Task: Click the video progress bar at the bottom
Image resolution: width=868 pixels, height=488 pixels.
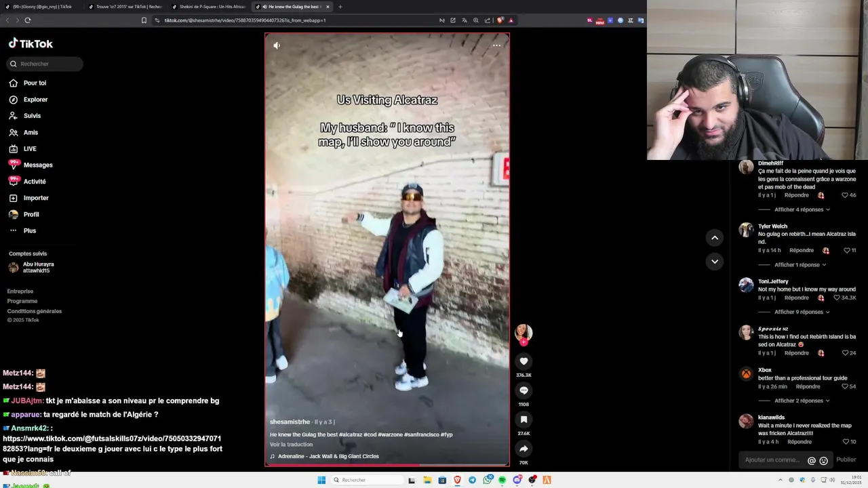Action: point(387,465)
